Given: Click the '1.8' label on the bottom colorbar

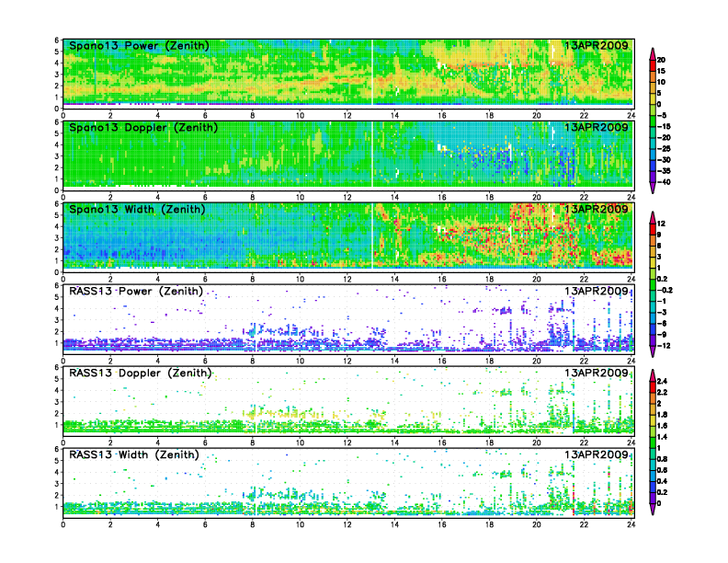Looking at the screenshot, I should point(663,415).
